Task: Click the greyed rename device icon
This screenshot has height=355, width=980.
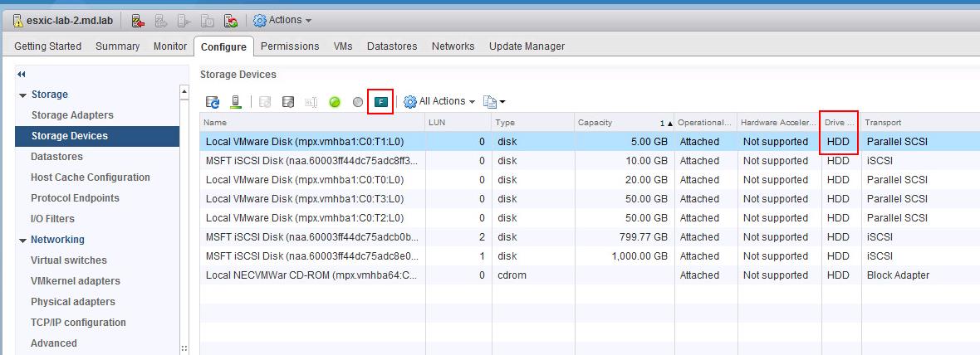Action: 311,102
